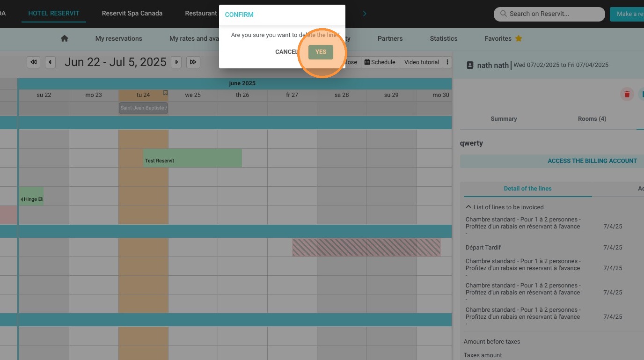The width and height of the screenshot is (644, 360).
Task: Click ACCESS THE BILLING ACCOUNT
Action: [x=592, y=161]
